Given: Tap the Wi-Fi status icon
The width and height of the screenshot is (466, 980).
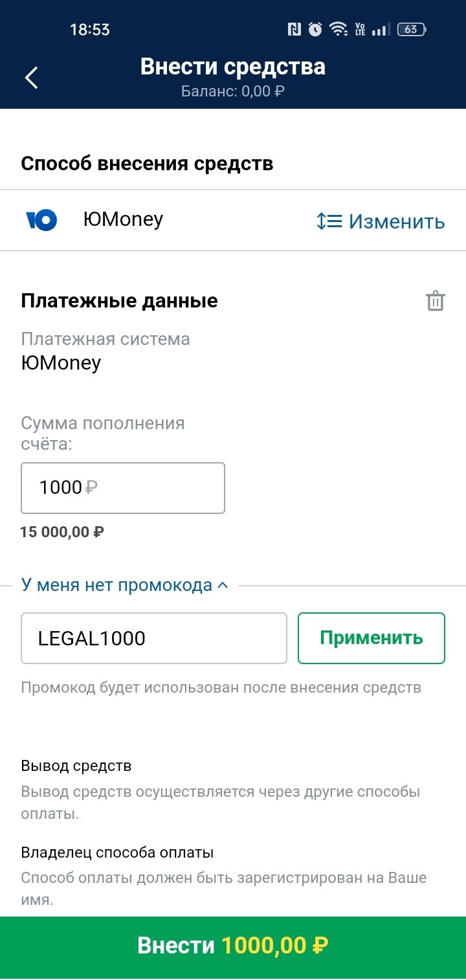Looking at the screenshot, I should point(337,29).
